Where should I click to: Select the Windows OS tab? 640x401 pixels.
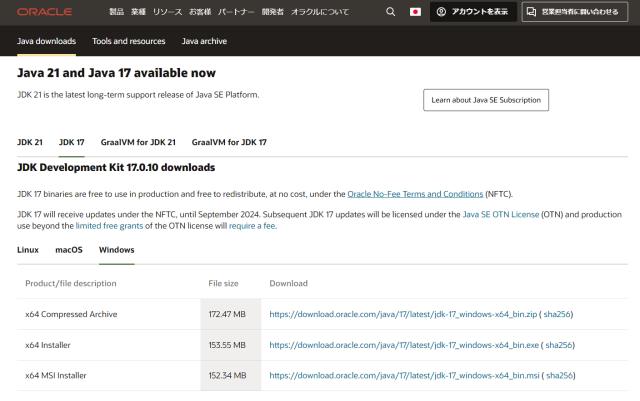[x=116, y=250]
